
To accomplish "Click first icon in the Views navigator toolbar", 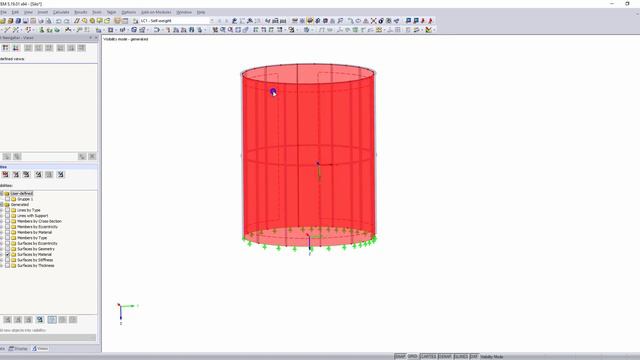I will click(5, 48).
